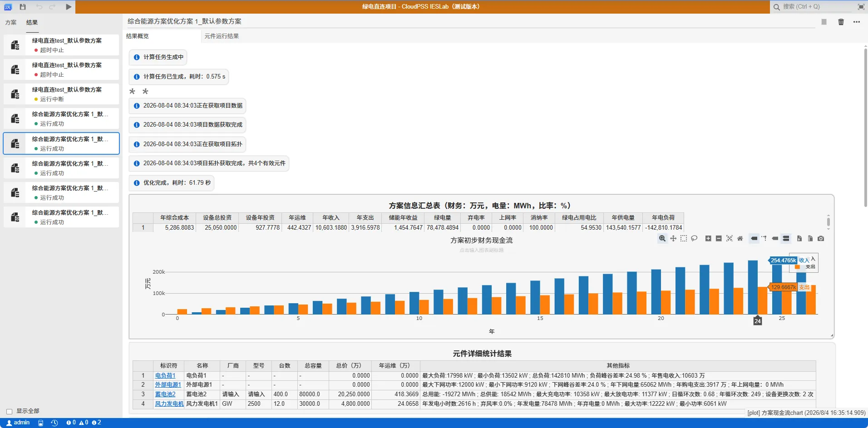Viewport: 868px width, 428px height.
Task: Click the storage icon next to admin
Action: pyautogui.click(x=41, y=423)
